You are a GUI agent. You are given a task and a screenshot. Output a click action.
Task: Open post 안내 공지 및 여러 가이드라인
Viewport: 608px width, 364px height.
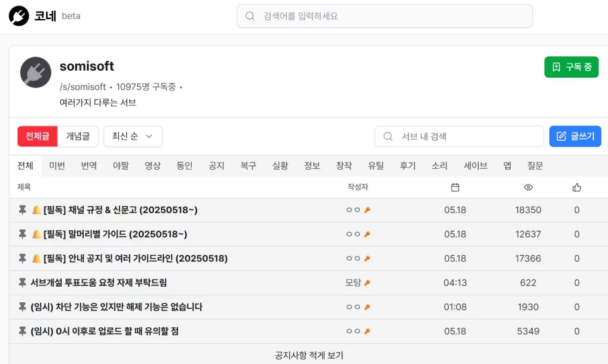tap(135, 258)
